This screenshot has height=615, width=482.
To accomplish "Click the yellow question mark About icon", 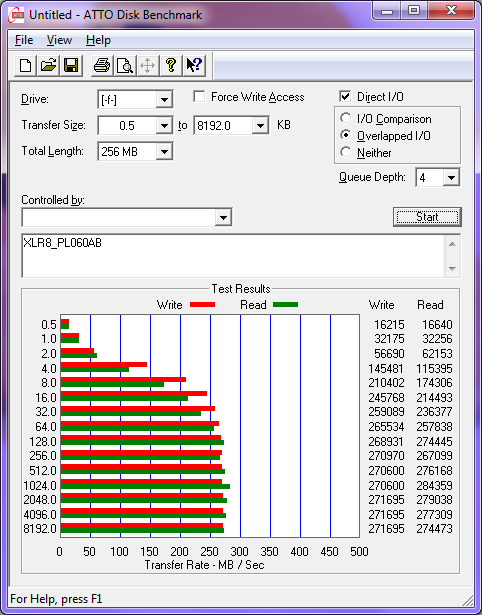I will (x=171, y=66).
